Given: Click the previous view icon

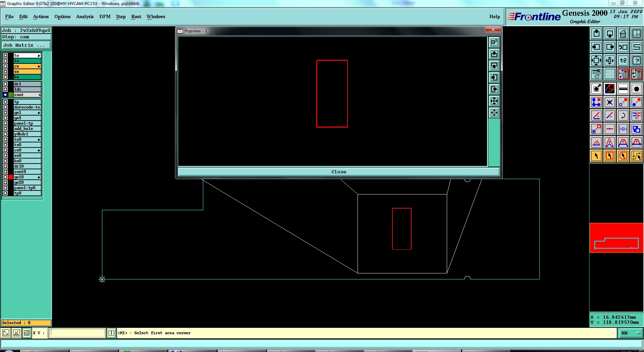Looking at the screenshot, I should pyautogui.click(x=623, y=47).
